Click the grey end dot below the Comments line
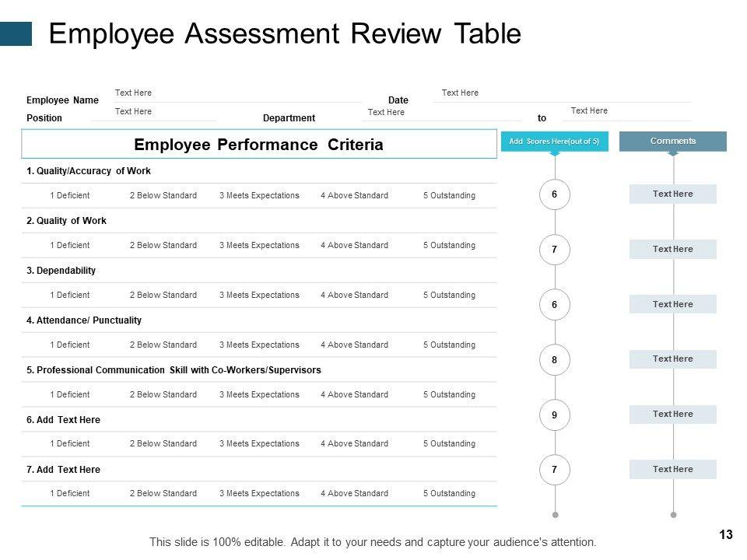This screenshot has width=747, height=560. [673, 515]
